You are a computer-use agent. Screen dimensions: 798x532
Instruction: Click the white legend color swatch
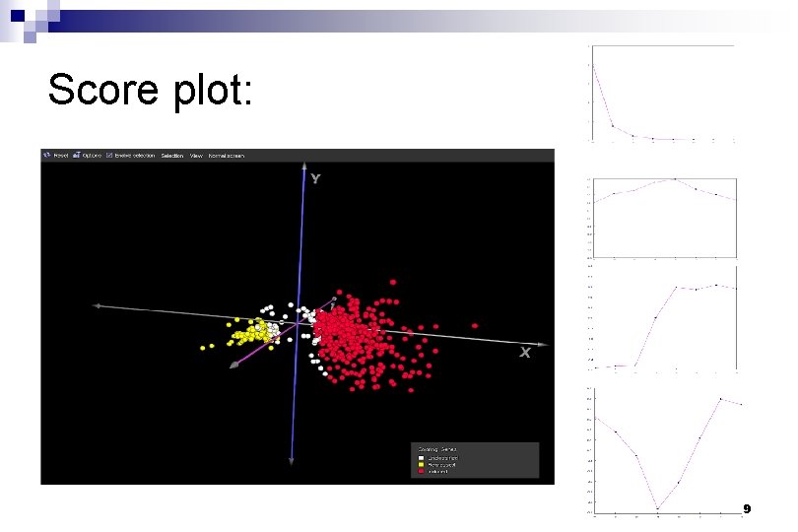point(421,458)
